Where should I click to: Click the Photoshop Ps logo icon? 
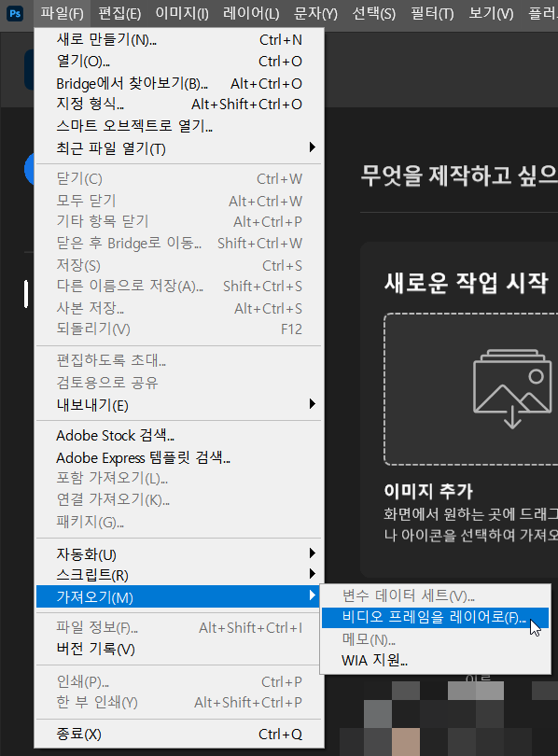pyautogui.click(x=16, y=13)
